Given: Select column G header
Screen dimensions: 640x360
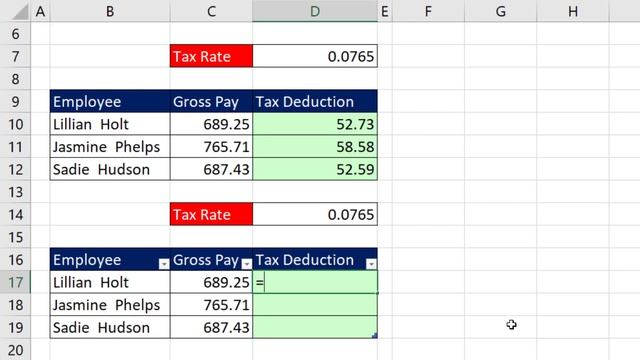Looking at the screenshot, I should click(500, 11).
